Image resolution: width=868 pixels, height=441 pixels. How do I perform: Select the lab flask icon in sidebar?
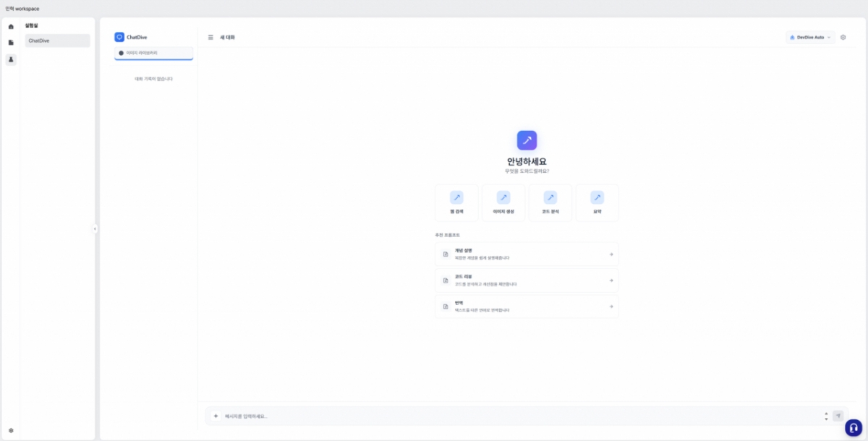(x=11, y=59)
